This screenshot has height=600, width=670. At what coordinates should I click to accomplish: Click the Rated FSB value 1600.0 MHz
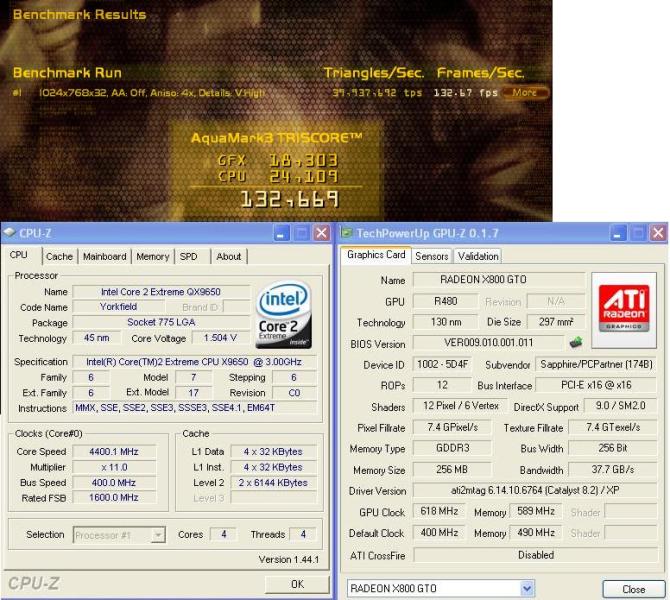click(114, 497)
